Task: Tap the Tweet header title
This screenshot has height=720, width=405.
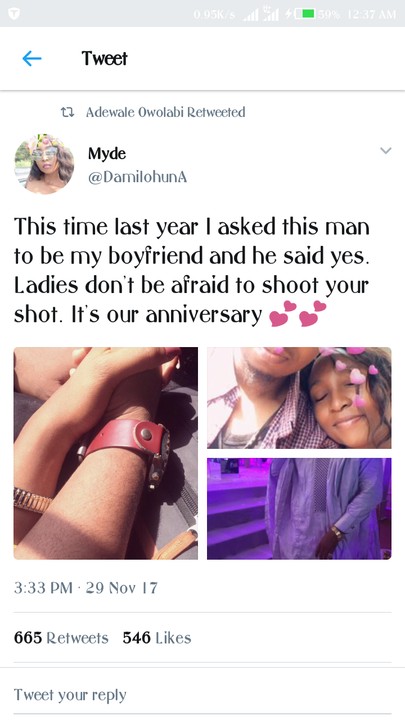Action: click(x=104, y=58)
